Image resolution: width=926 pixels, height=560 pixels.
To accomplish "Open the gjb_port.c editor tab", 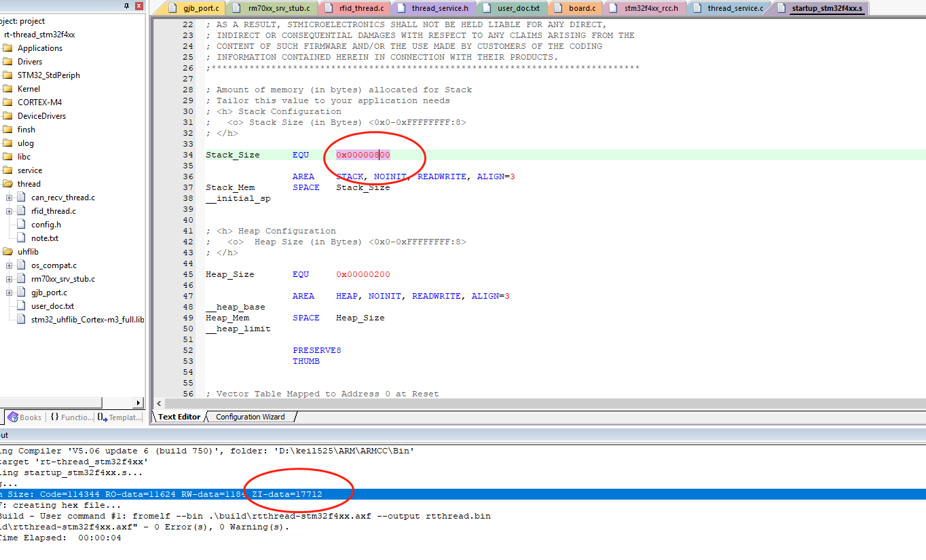I will point(193,8).
